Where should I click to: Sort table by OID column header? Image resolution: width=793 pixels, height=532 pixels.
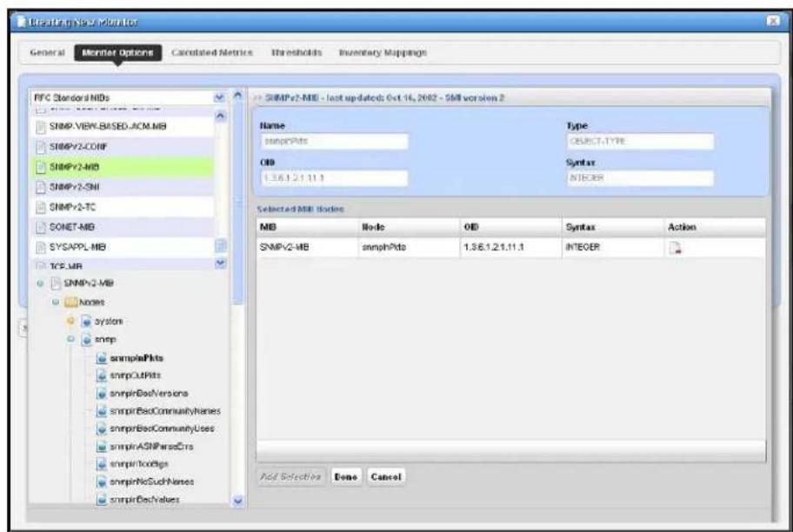click(x=510, y=228)
